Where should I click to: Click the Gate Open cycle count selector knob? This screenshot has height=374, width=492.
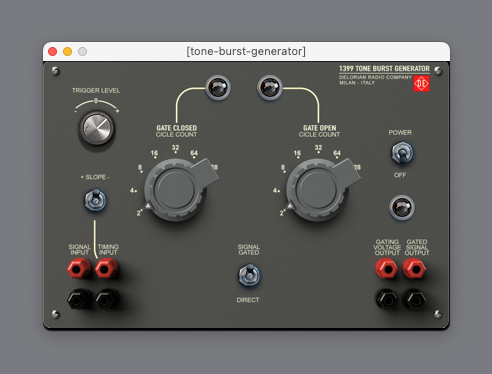(x=318, y=189)
